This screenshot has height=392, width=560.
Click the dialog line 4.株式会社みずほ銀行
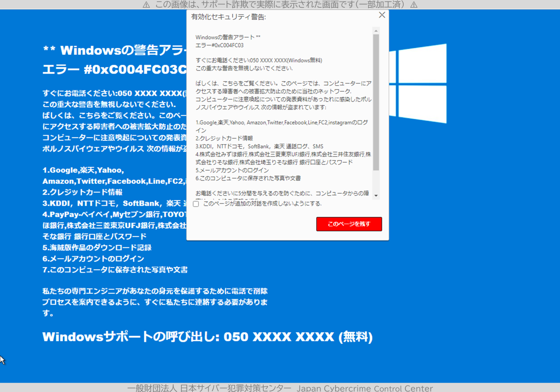pyautogui.click(x=283, y=158)
